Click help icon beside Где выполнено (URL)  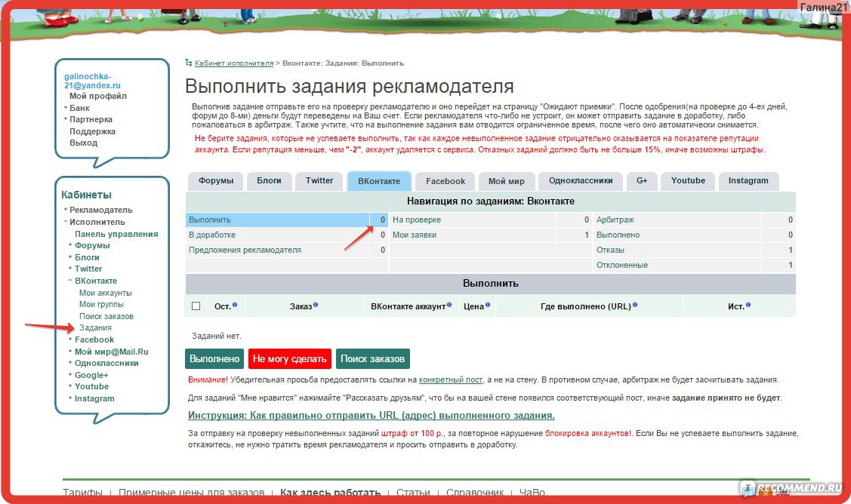point(636,305)
